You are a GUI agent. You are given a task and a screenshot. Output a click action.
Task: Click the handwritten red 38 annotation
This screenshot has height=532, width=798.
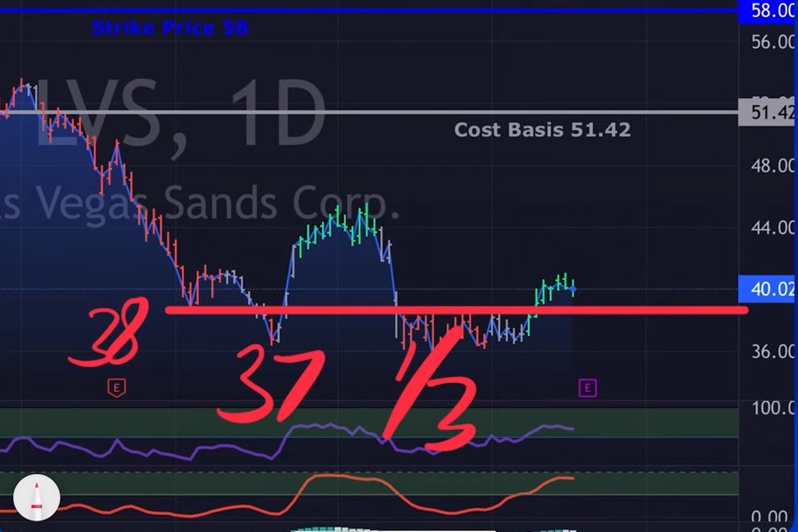(110, 332)
